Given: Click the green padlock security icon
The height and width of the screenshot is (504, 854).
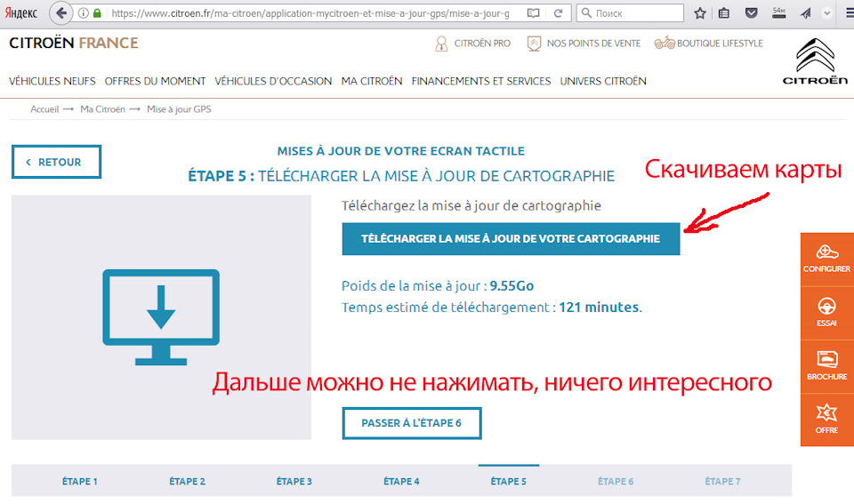Looking at the screenshot, I should [x=97, y=13].
